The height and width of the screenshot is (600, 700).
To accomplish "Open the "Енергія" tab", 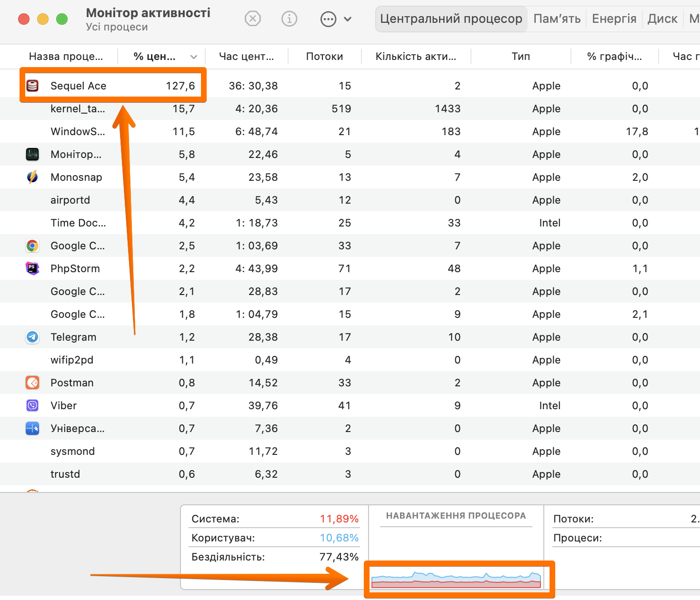I will tap(614, 19).
